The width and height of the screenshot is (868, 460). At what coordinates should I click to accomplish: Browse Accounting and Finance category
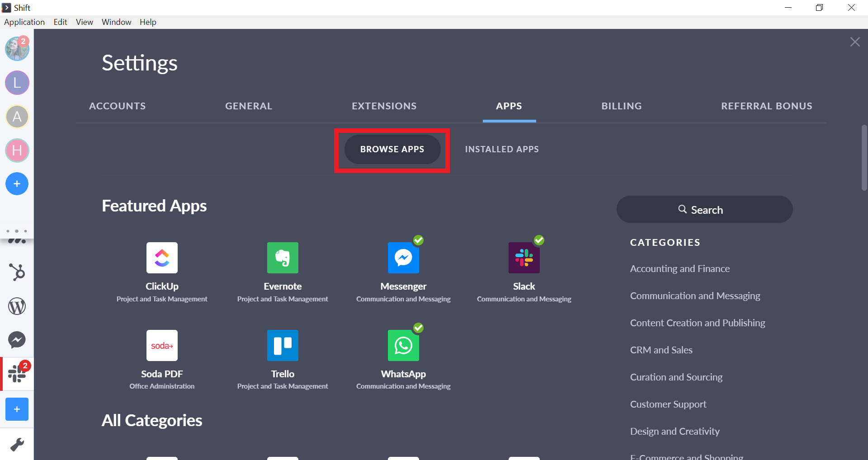point(680,269)
